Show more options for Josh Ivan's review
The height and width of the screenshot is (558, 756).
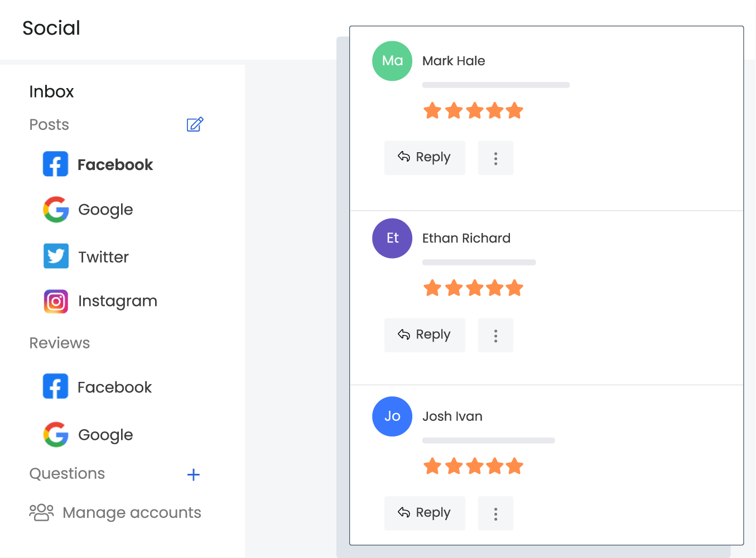click(495, 513)
